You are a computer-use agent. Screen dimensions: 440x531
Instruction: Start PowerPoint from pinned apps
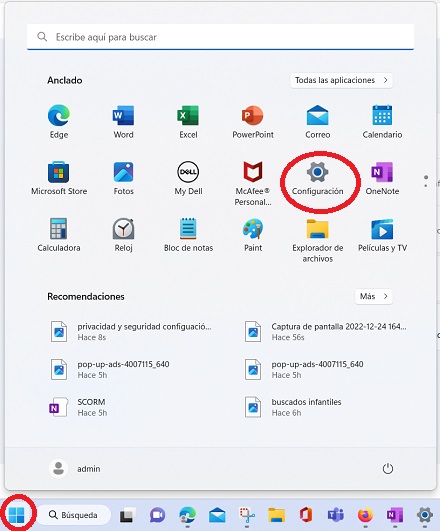[x=253, y=122]
